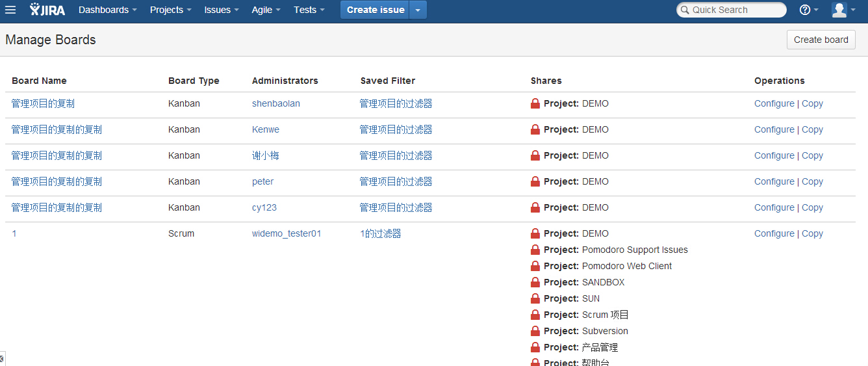868x366 pixels.
Task: Configure the board in peter row
Action: point(774,181)
